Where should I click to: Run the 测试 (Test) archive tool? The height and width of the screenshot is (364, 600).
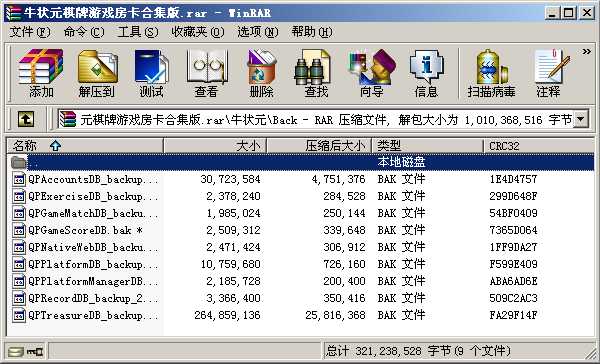point(151,73)
